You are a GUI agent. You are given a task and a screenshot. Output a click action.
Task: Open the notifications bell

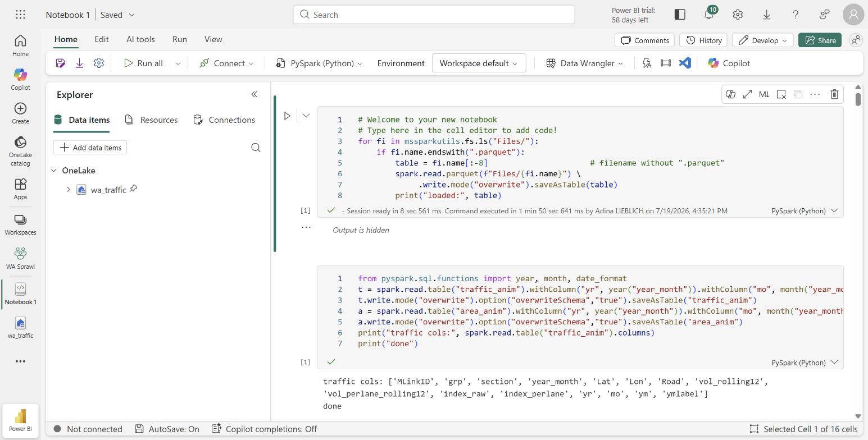tap(709, 15)
